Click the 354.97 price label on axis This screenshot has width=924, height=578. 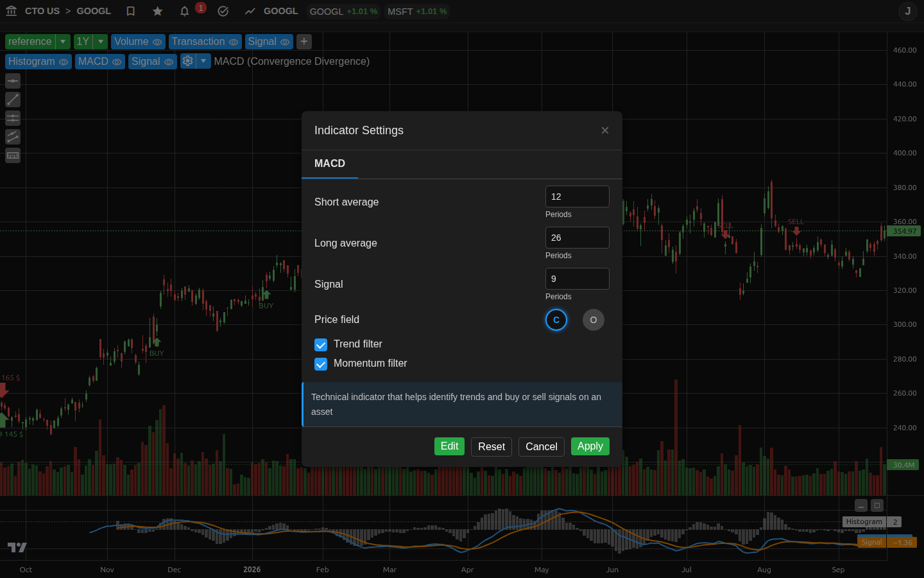pos(904,231)
